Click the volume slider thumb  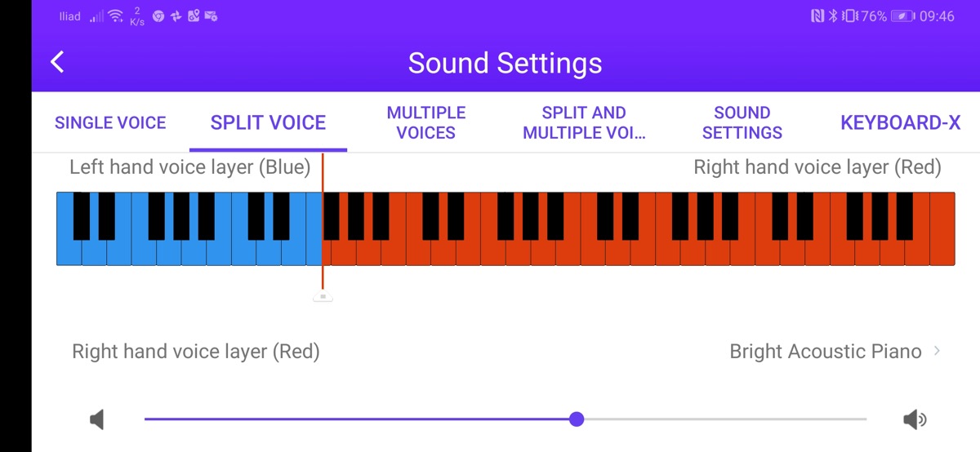pos(577,419)
